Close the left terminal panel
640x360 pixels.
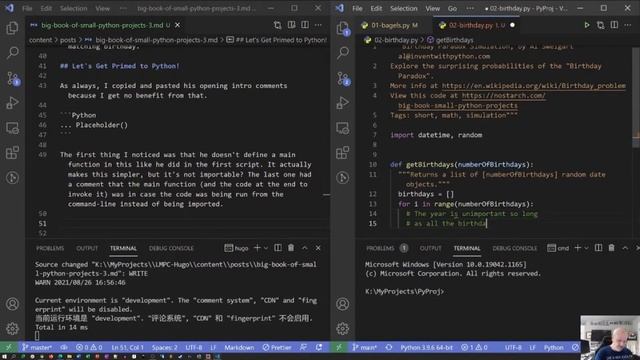[318, 248]
